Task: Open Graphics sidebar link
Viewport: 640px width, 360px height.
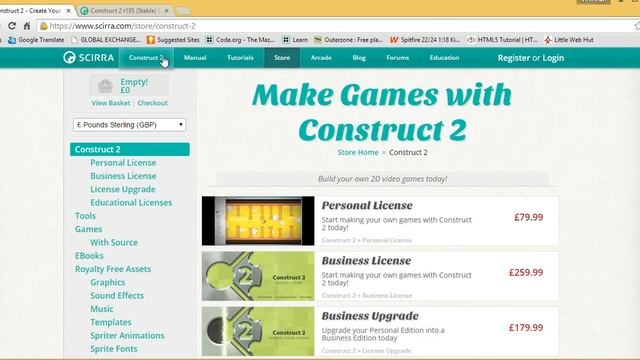Action: click(108, 282)
